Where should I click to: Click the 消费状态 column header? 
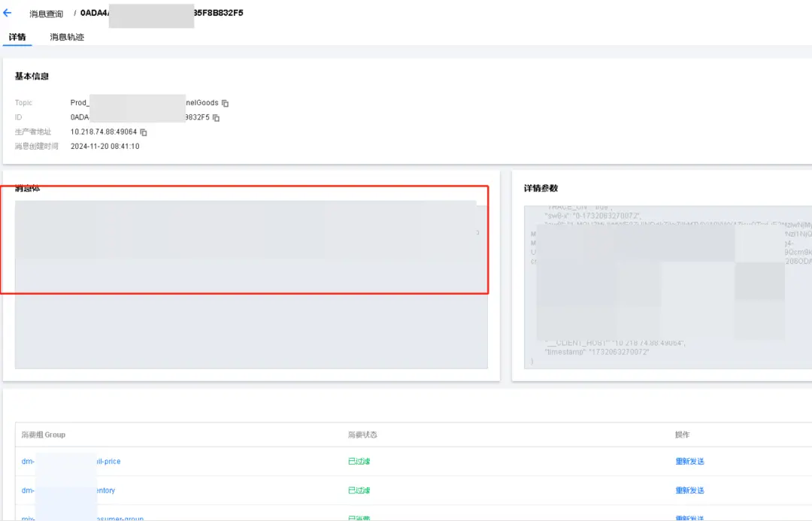coord(362,435)
